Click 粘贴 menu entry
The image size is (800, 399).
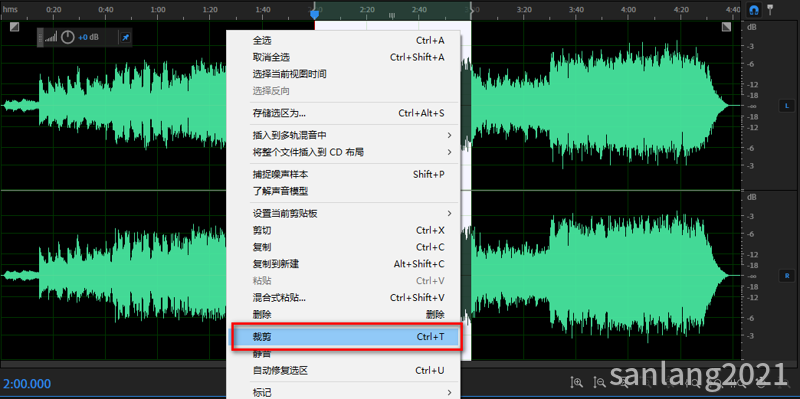click(343, 281)
